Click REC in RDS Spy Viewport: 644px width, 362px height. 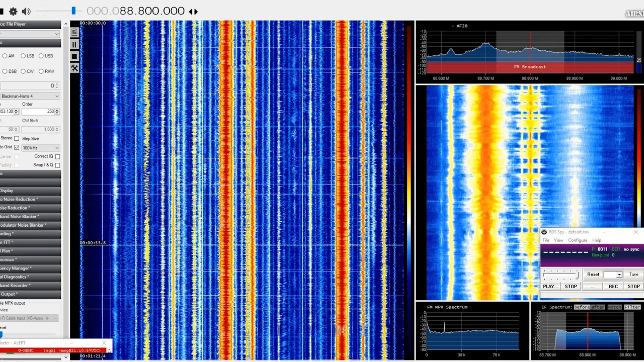click(x=613, y=286)
